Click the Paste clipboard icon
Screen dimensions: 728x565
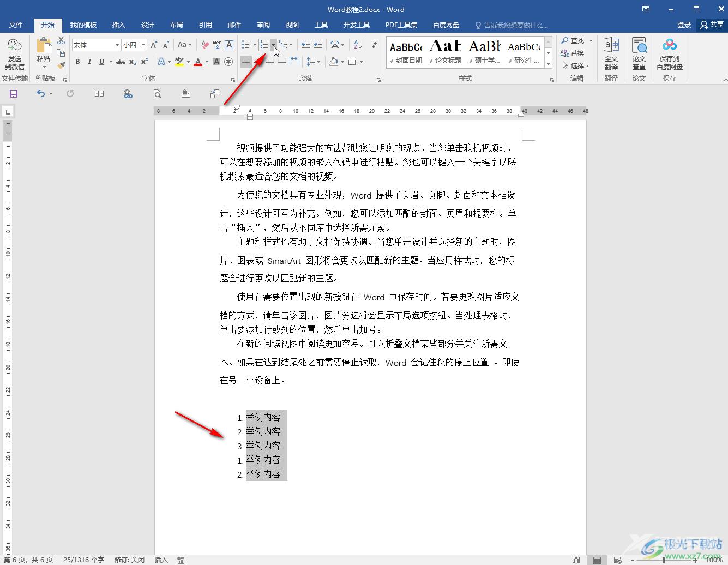tap(44, 46)
